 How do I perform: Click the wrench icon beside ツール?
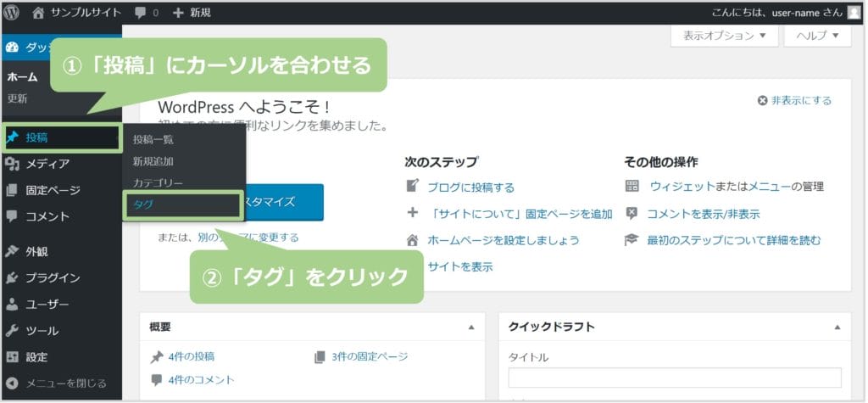tap(12, 331)
